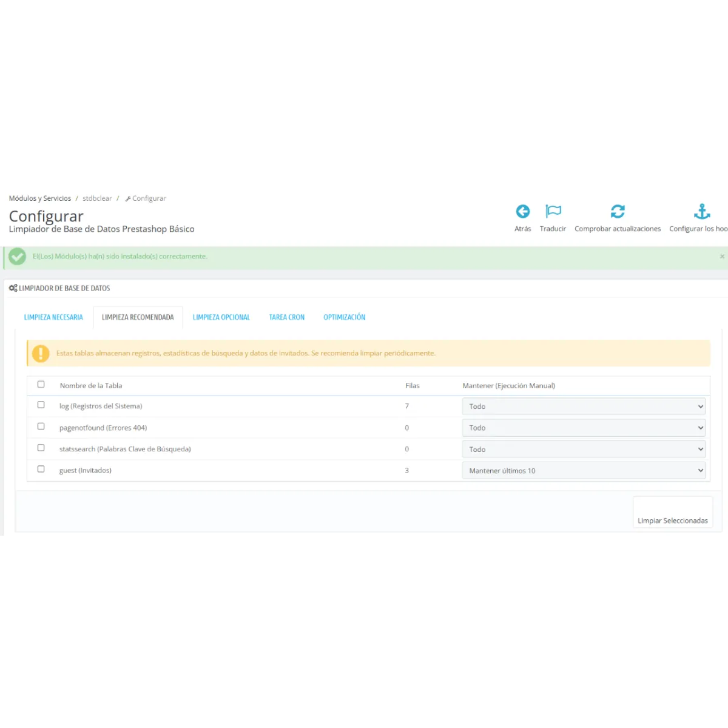Open the Mantener dropdown for log row

tap(584, 406)
